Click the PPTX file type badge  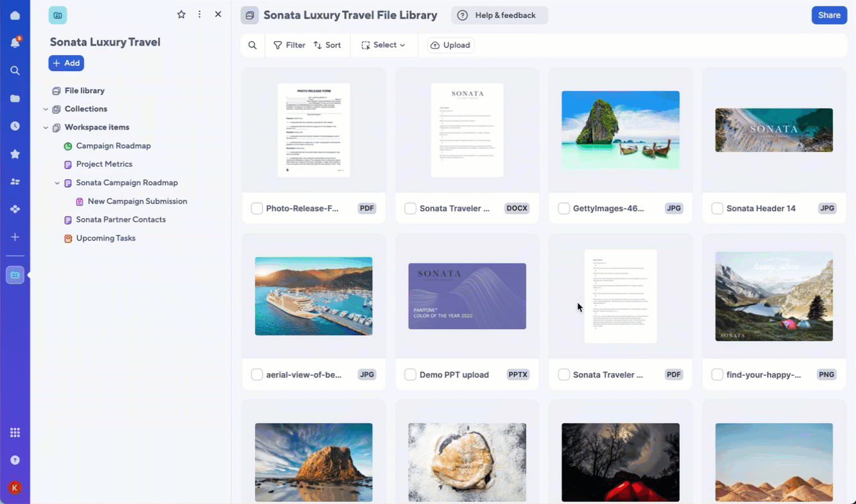point(518,374)
